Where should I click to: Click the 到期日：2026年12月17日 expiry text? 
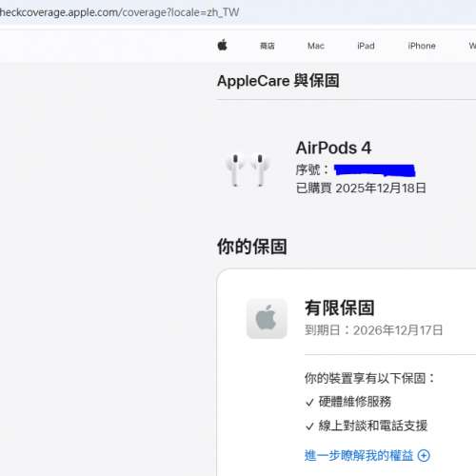[374, 330]
